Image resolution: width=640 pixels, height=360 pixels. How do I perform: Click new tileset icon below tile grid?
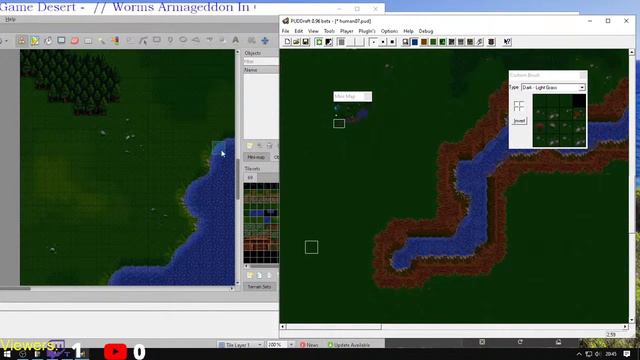click(x=249, y=276)
